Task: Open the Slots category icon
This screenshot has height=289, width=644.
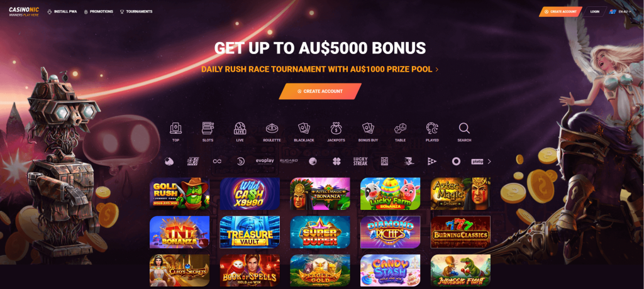Action: (x=208, y=129)
